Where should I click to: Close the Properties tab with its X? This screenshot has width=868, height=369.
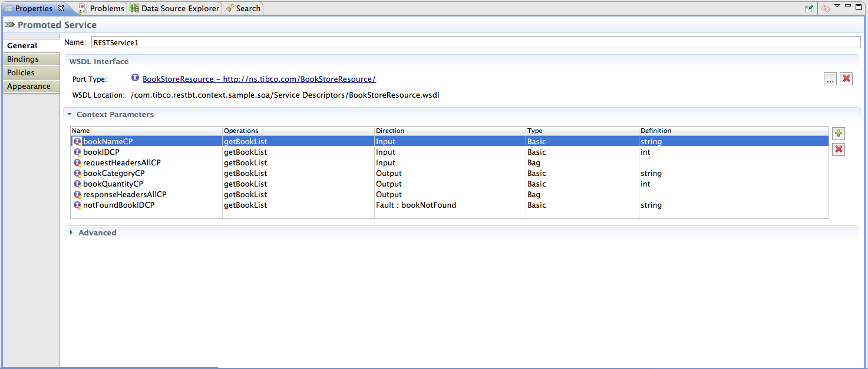61,8
